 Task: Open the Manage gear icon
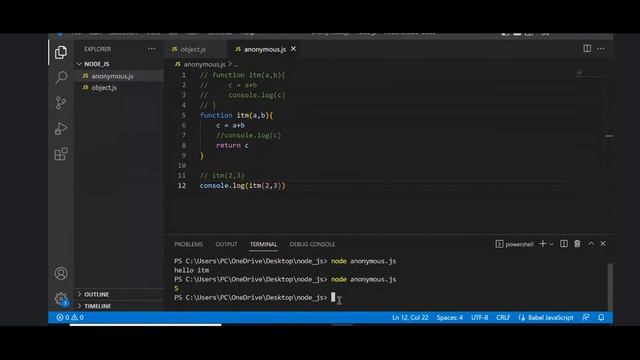coord(61,298)
